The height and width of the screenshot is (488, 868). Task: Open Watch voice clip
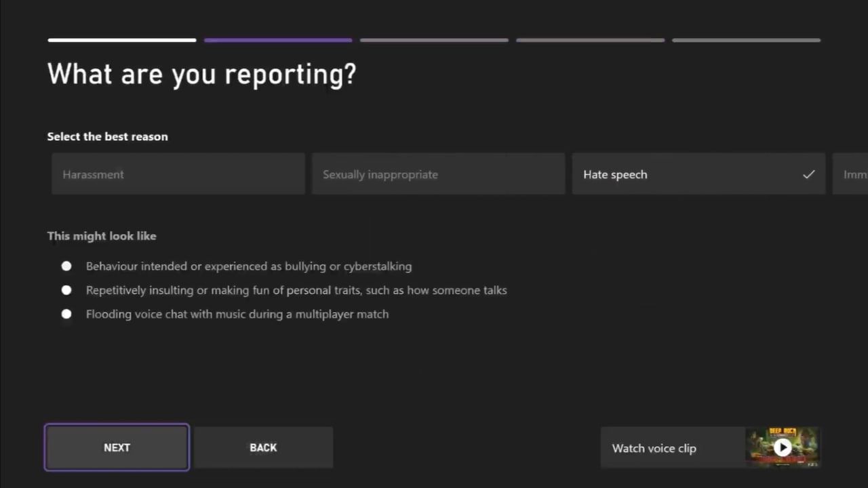coord(654,447)
